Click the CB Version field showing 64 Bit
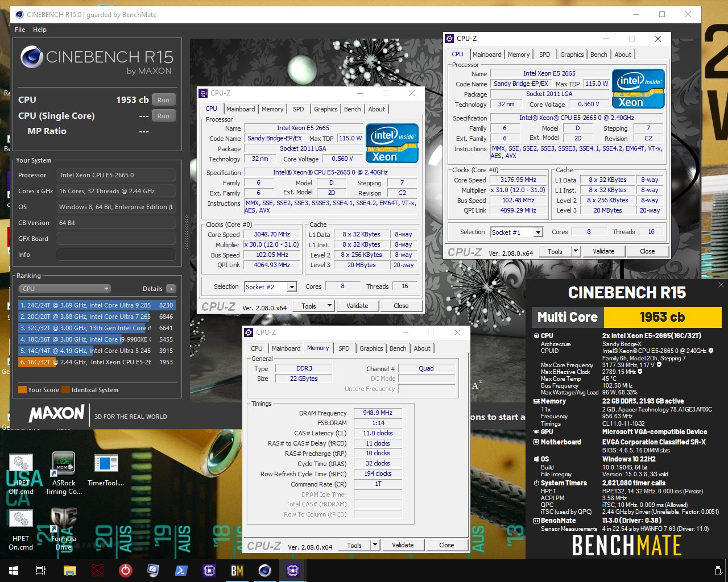Viewport: 728px width, 582px height. [116, 223]
